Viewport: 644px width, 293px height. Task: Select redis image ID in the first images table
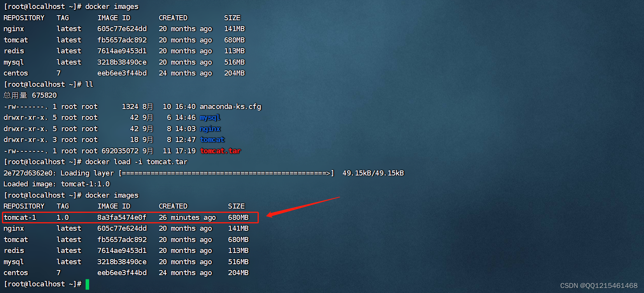(x=122, y=51)
